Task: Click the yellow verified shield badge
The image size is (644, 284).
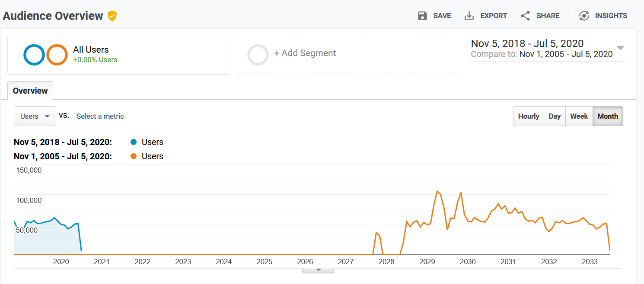Action: (x=112, y=16)
